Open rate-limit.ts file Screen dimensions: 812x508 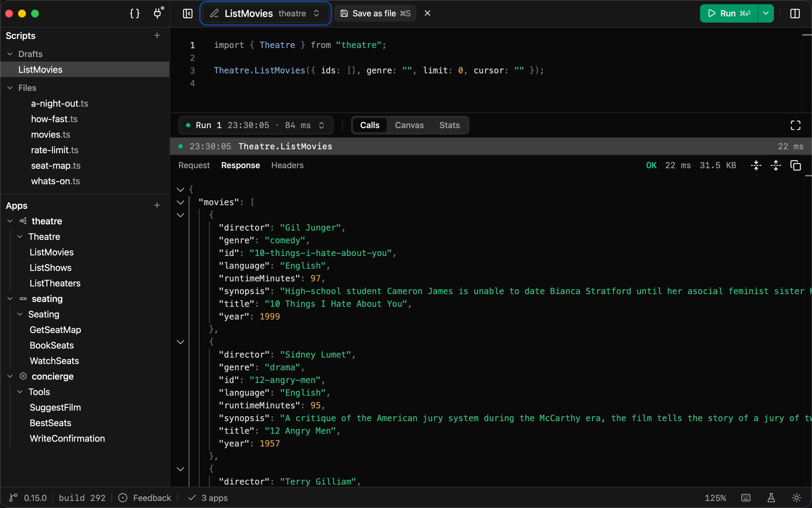(x=55, y=150)
